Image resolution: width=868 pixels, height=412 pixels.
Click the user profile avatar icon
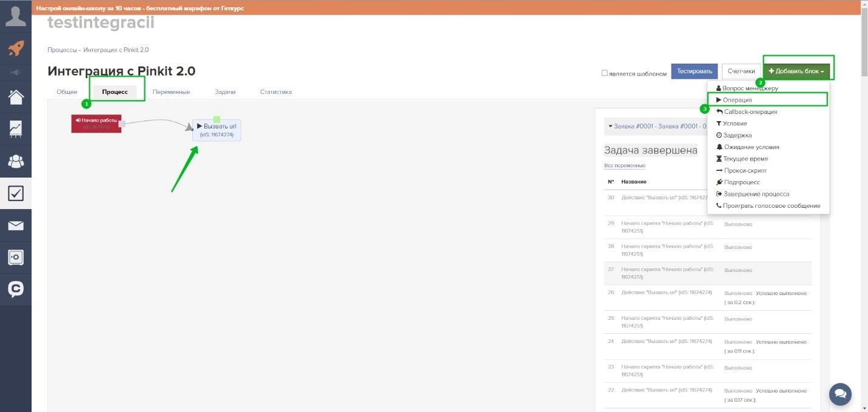[16, 15]
